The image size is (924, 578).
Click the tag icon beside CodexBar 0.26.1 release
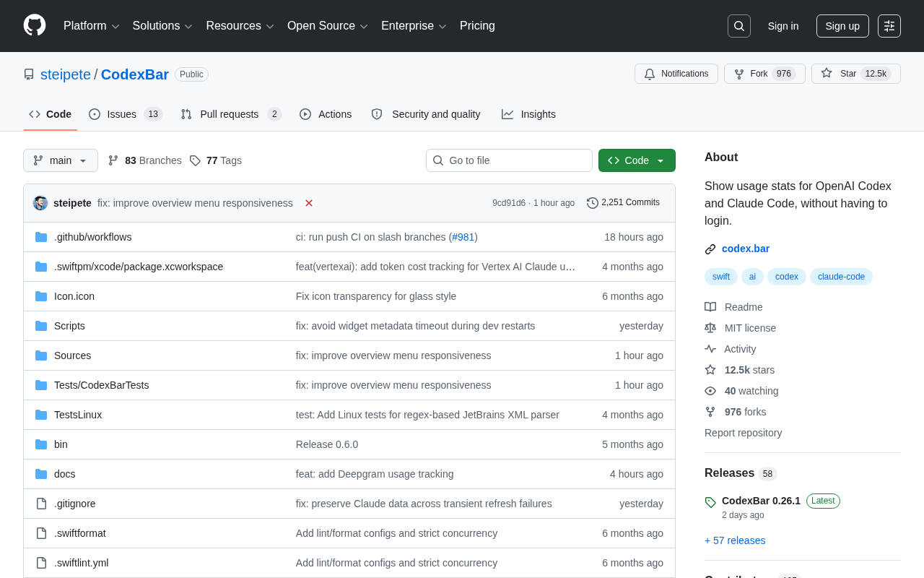[x=710, y=502]
